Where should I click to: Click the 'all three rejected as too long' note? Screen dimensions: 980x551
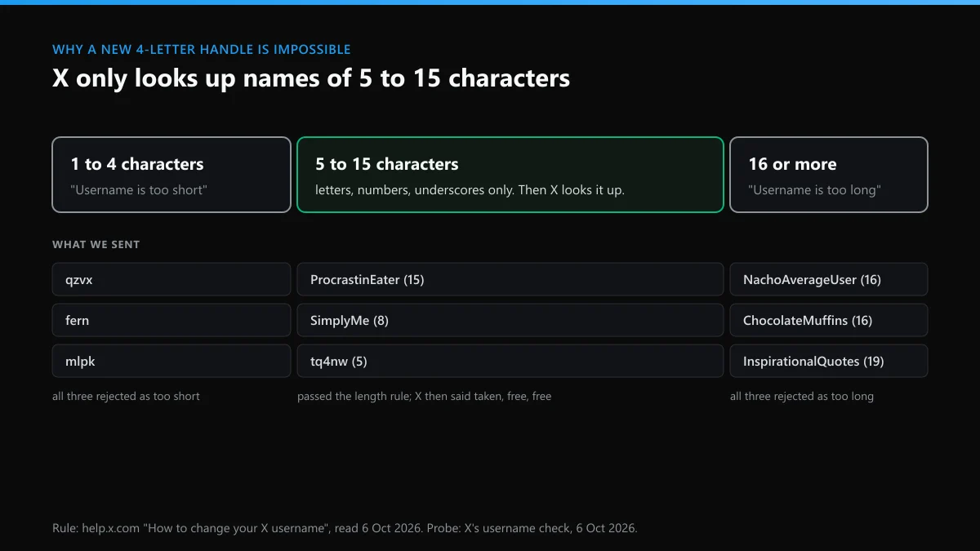point(802,396)
